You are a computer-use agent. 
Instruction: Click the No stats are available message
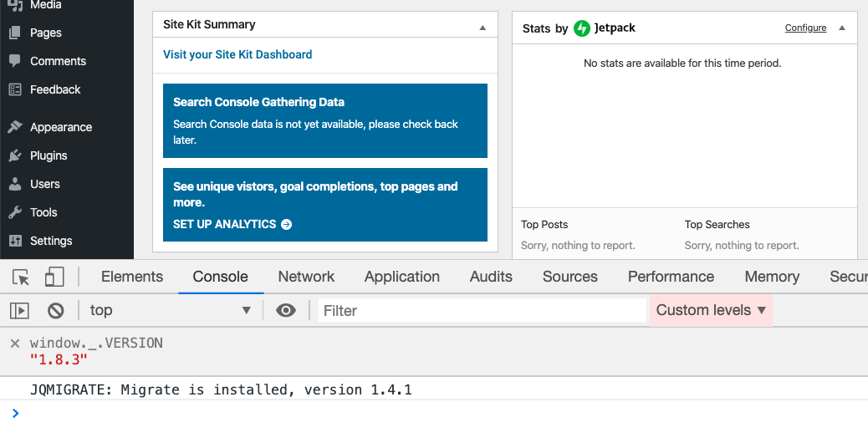coord(682,63)
